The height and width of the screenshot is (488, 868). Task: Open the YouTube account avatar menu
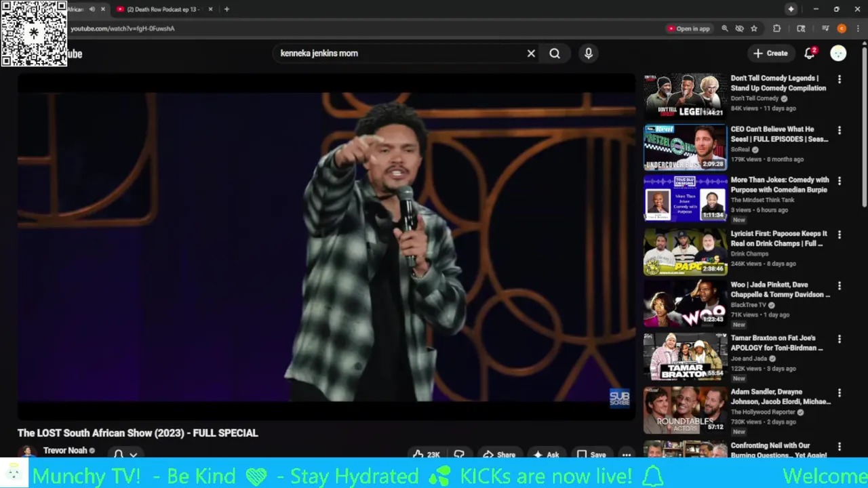838,54
